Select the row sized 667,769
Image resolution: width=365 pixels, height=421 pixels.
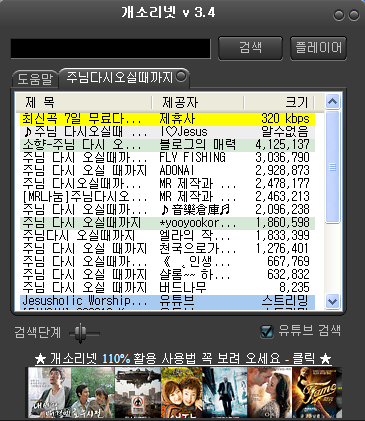[x=167, y=262]
